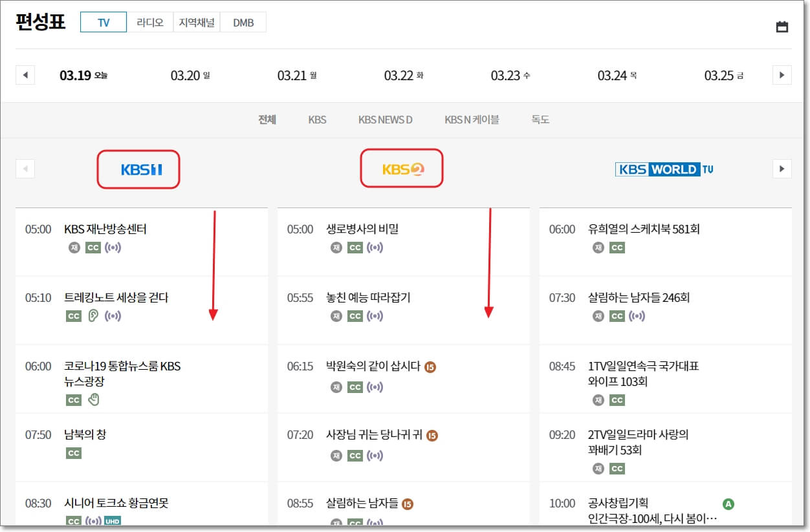Click age 15 badge next to 사장님 귀는 당나귀 귀
This screenshot has height=532, width=810.
432,436
